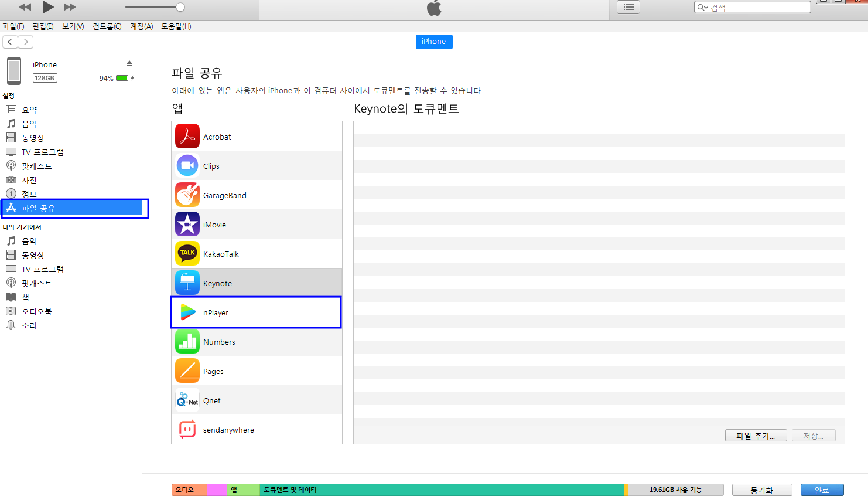Screen dimensions: 868x503
Task: Select the Acrobat app icon
Action: click(x=187, y=137)
